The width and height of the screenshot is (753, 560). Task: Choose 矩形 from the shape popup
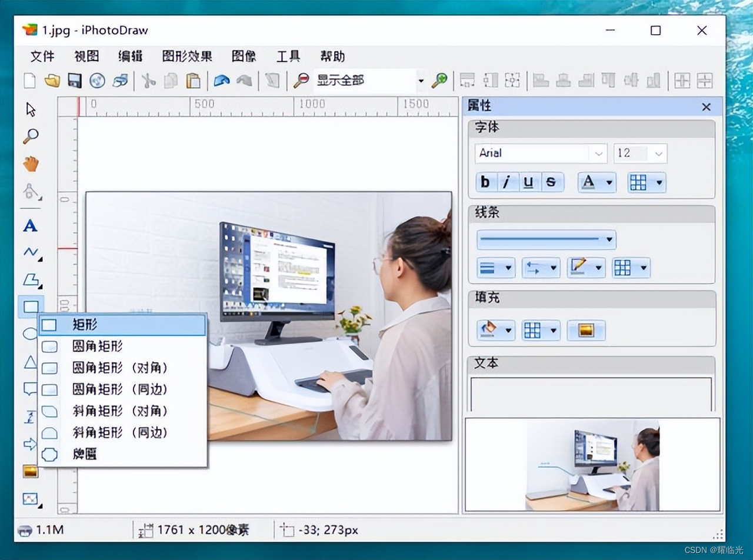pos(122,325)
